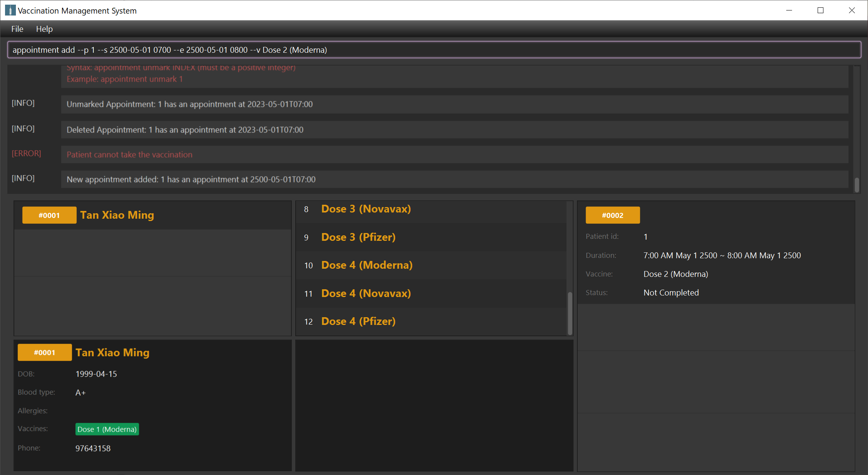Click the New appointment added log message
The image size is (868, 475).
191,180
